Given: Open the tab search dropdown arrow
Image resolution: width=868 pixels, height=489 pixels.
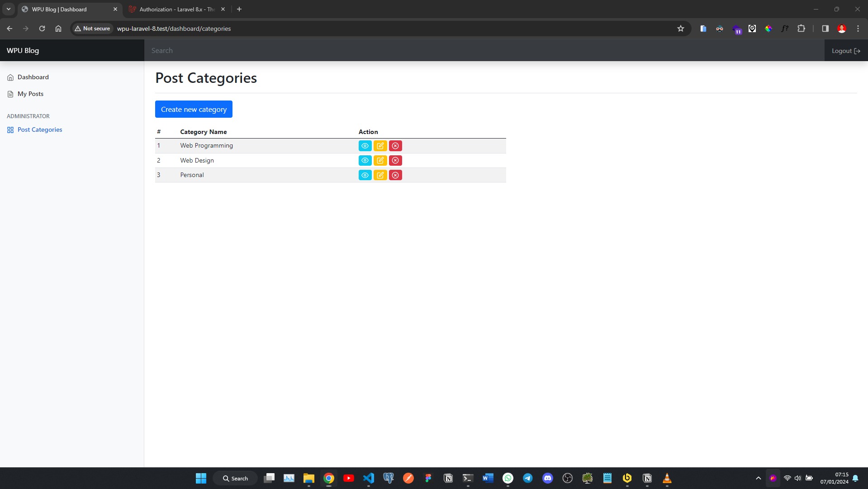Looking at the screenshot, I should [8, 9].
